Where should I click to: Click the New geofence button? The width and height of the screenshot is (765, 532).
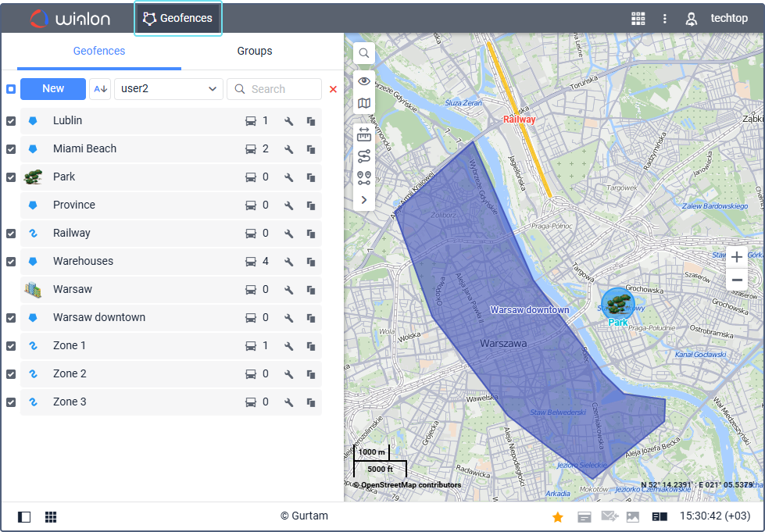pos(53,89)
